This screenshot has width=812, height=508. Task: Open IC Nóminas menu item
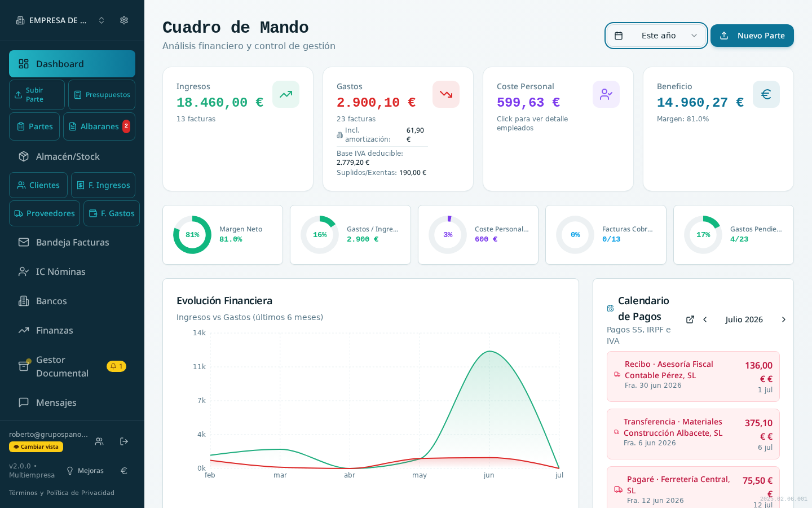[x=72, y=271]
